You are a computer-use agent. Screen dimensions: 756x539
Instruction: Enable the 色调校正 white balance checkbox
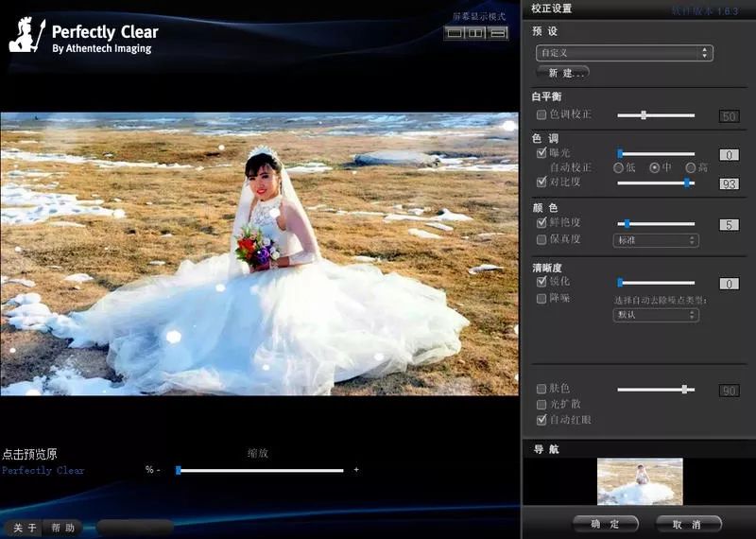(541, 114)
